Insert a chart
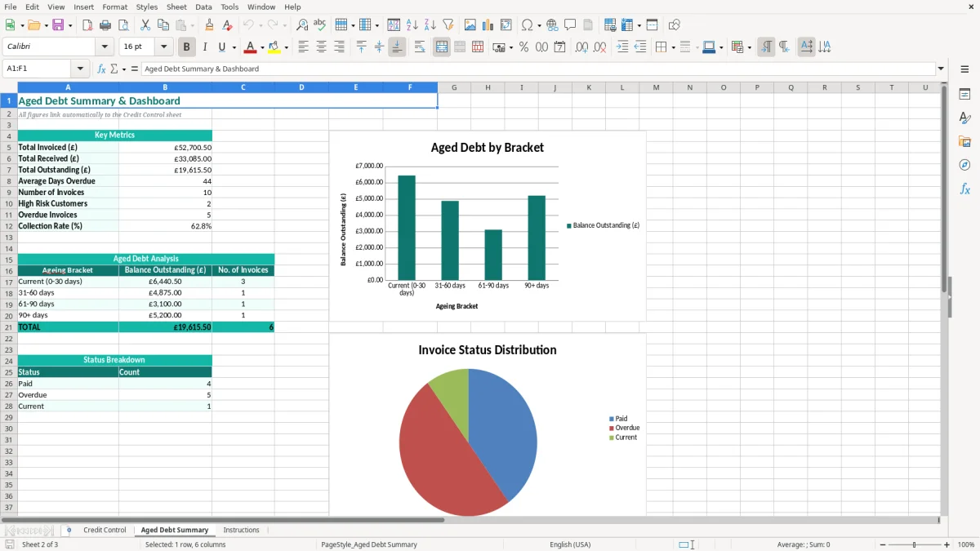 pos(488,25)
